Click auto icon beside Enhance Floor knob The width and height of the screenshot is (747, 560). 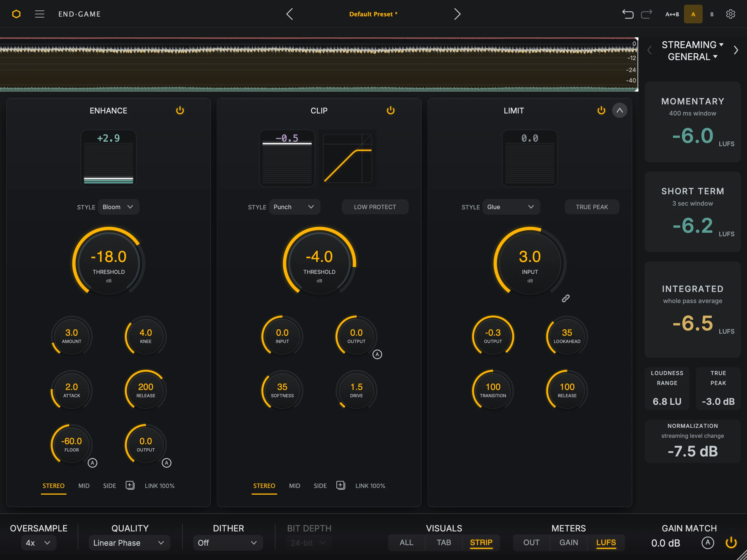click(92, 463)
